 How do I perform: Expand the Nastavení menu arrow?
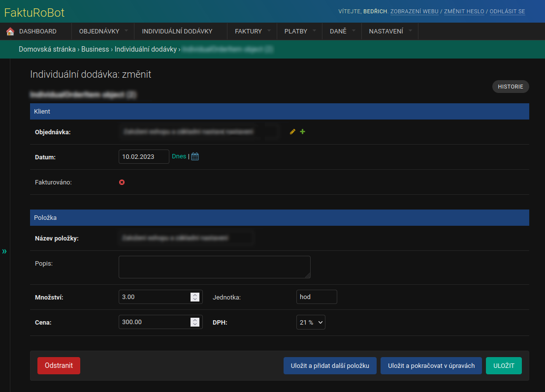point(410,31)
